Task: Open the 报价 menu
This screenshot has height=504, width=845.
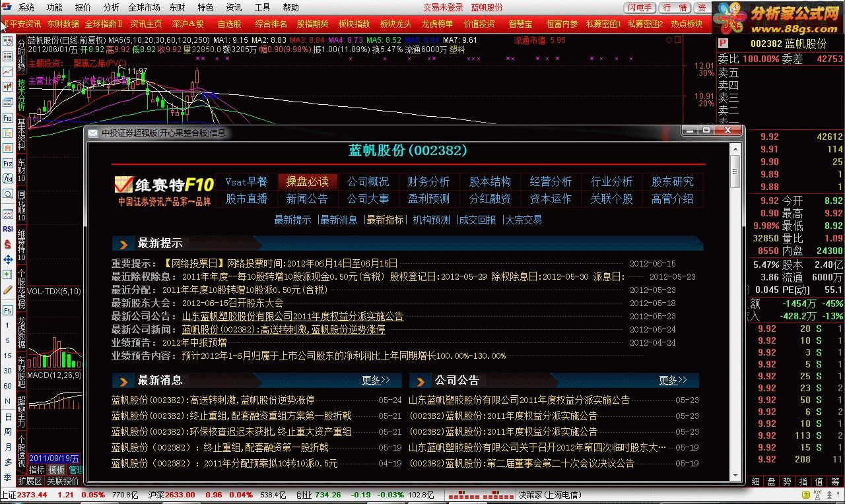Action: click(x=83, y=7)
